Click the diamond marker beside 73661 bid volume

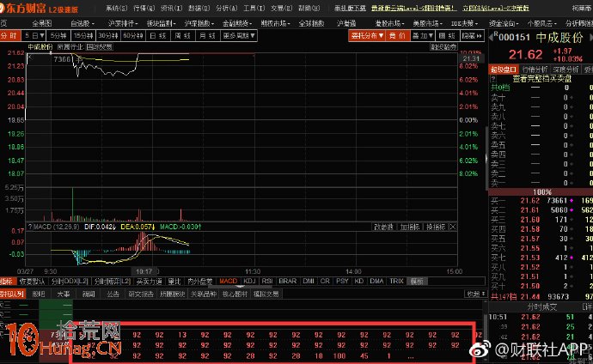(571, 201)
